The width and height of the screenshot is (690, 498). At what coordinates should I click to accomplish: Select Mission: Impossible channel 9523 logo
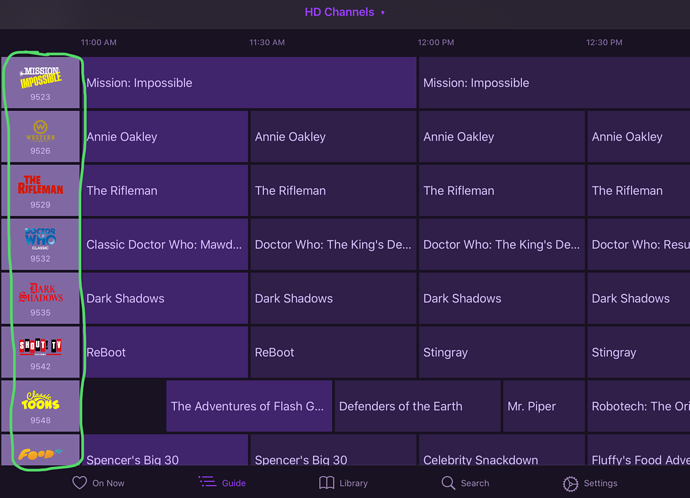pos(40,83)
